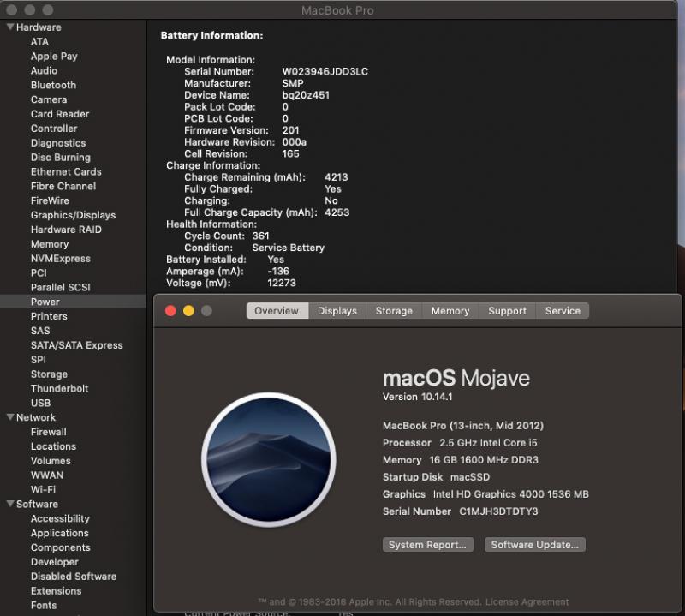Open SATA/SATA Express entry
685x616 pixels.
coord(77,345)
